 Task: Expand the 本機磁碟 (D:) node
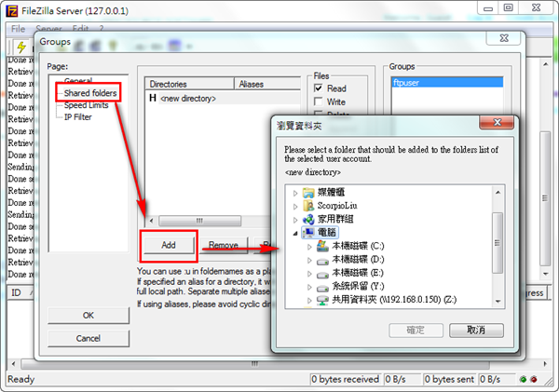tap(309, 260)
